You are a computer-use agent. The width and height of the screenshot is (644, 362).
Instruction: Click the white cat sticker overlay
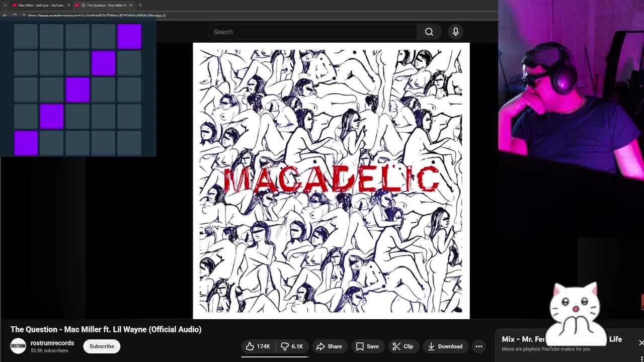point(576,314)
